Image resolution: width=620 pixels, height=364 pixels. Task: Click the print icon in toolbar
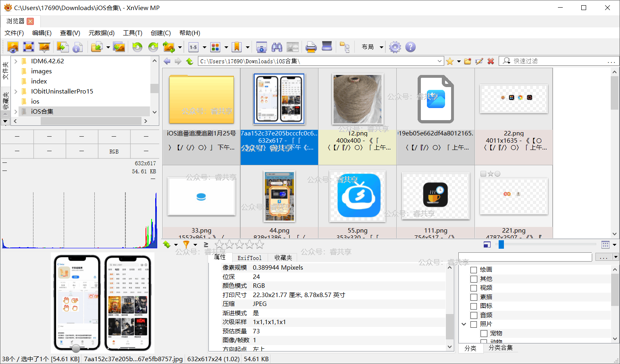tap(311, 47)
